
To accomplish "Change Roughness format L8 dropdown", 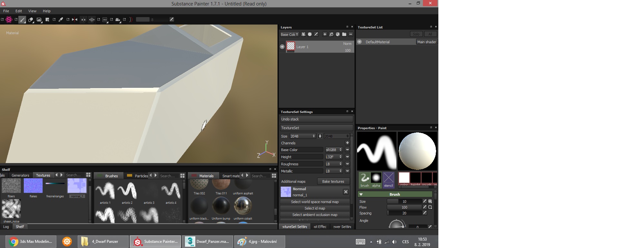I will pos(334,164).
